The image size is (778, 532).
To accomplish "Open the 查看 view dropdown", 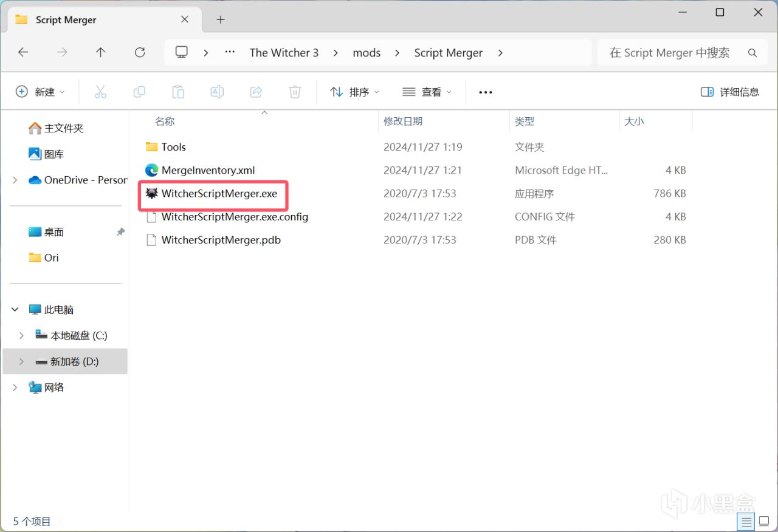I will tap(427, 92).
